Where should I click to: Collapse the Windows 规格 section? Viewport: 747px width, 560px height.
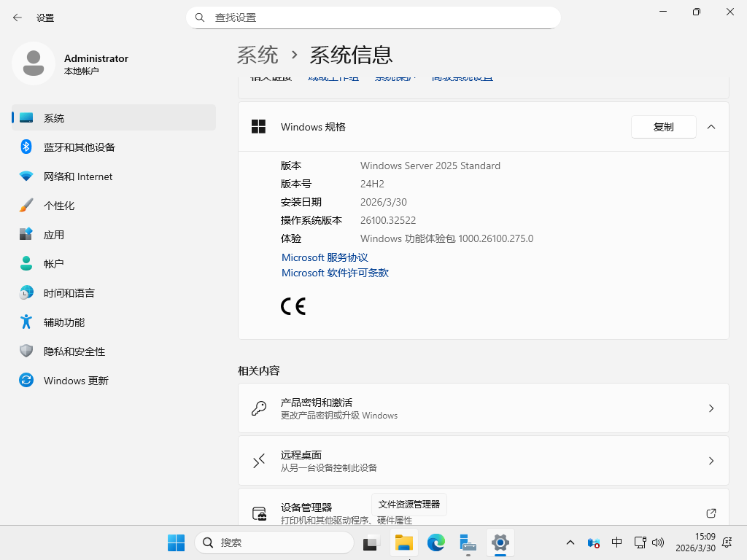click(711, 126)
